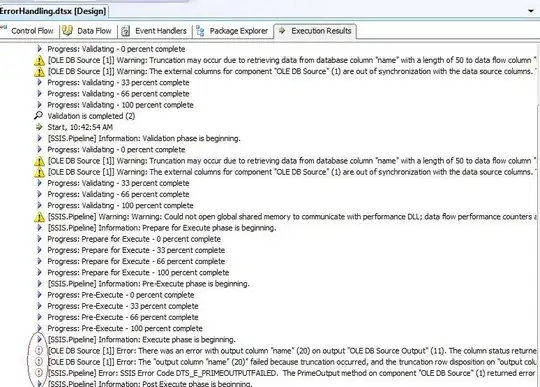Select the ErrorHandling.dtsx [Design] document tab
The height and width of the screenshot is (387, 540).
pos(53,11)
